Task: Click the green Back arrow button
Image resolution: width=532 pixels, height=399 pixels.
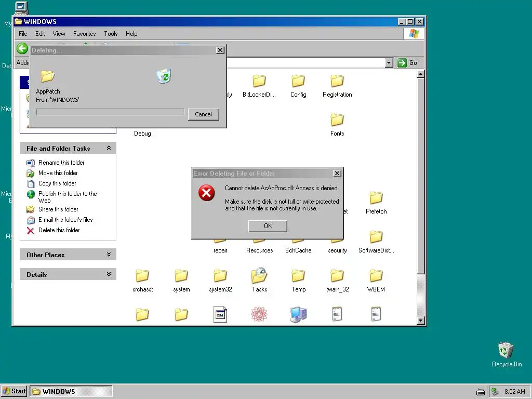Action: 22,48
